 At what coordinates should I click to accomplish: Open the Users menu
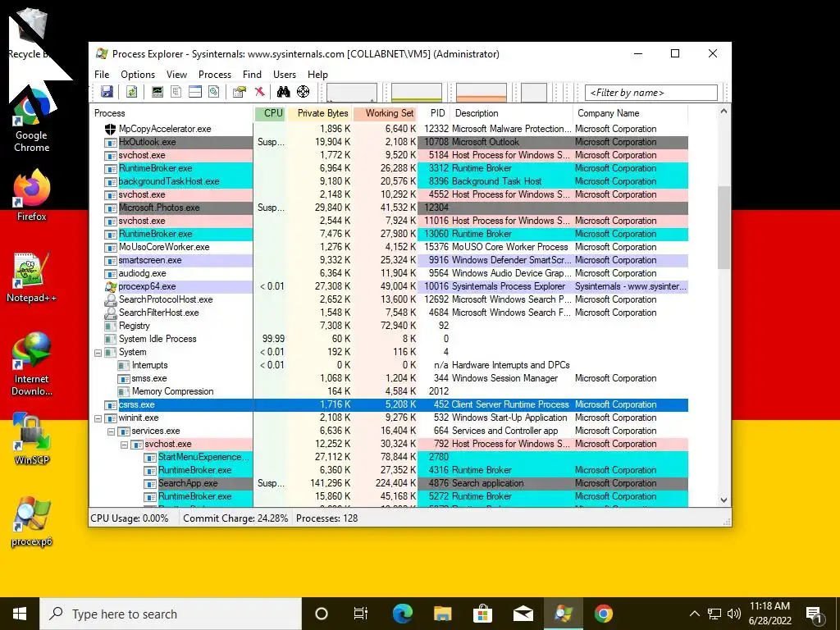click(285, 75)
